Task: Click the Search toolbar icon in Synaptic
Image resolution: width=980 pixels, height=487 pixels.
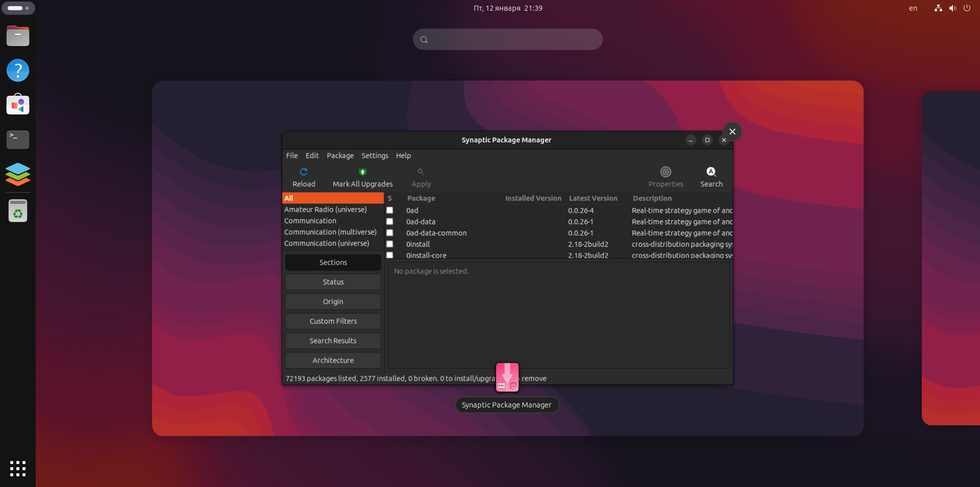Action: 711,172
